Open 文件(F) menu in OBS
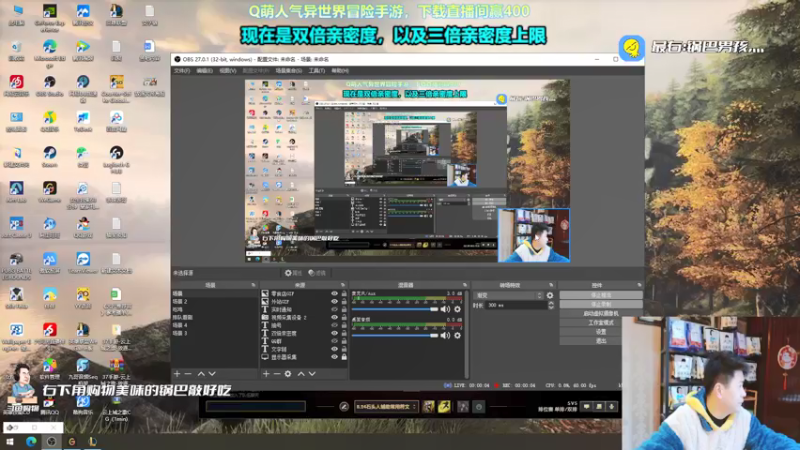The height and width of the screenshot is (450, 800). (x=182, y=70)
